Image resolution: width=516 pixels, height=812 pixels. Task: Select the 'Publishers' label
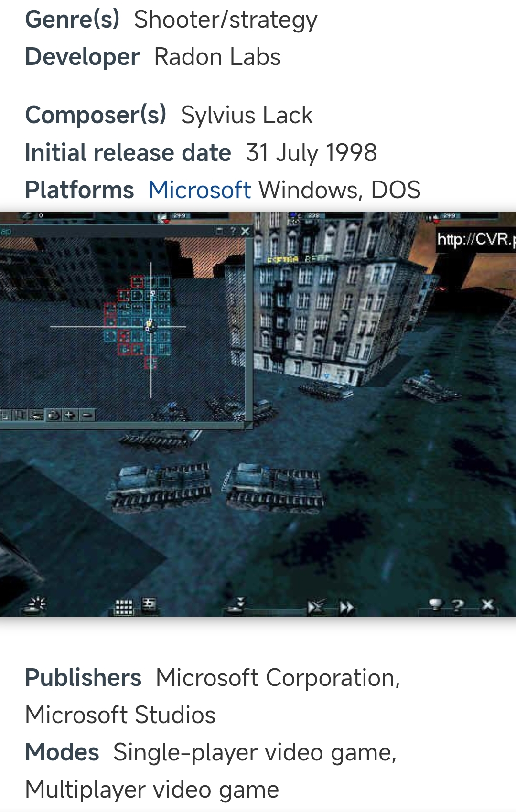[83, 678]
